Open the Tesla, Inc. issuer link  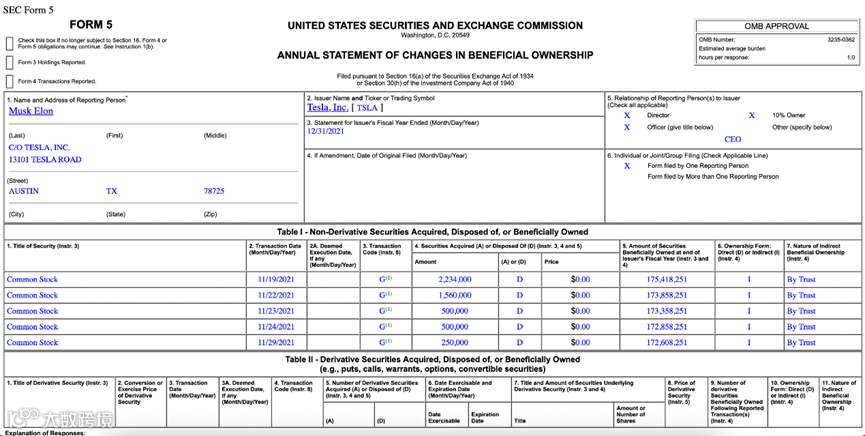pyautogui.click(x=328, y=108)
